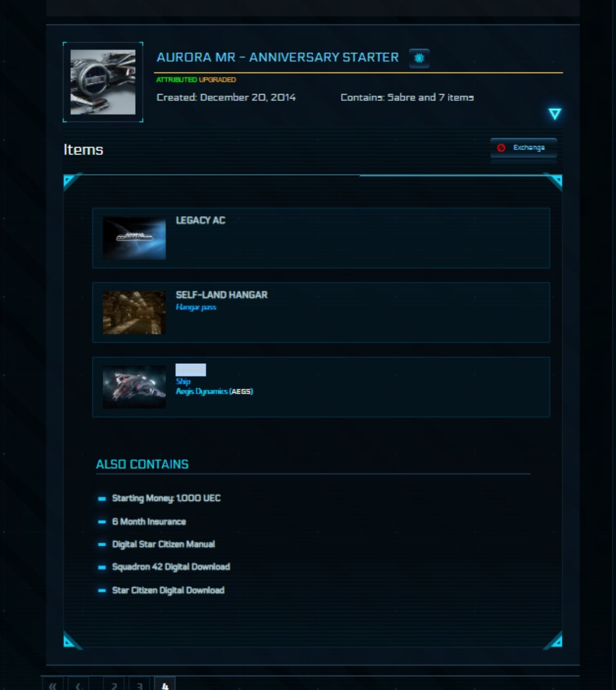Click the Ship type label
616x690 pixels.
(183, 381)
